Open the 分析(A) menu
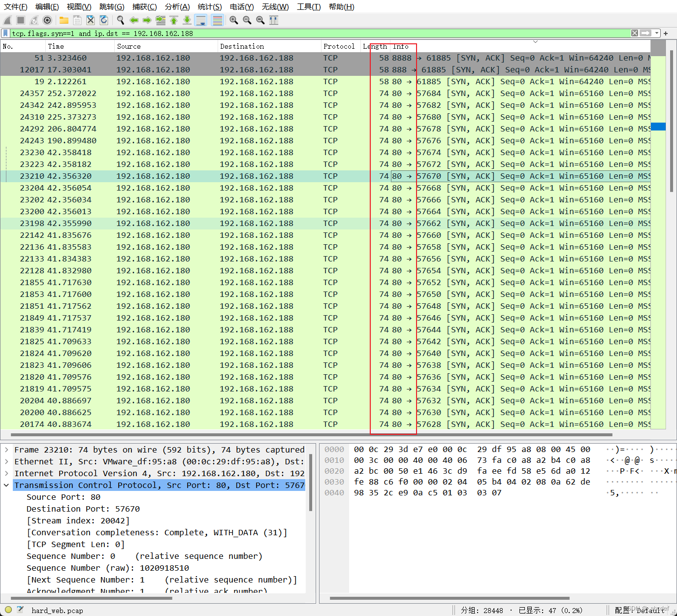Image resolution: width=677 pixels, height=616 pixels. click(x=177, y=7)
